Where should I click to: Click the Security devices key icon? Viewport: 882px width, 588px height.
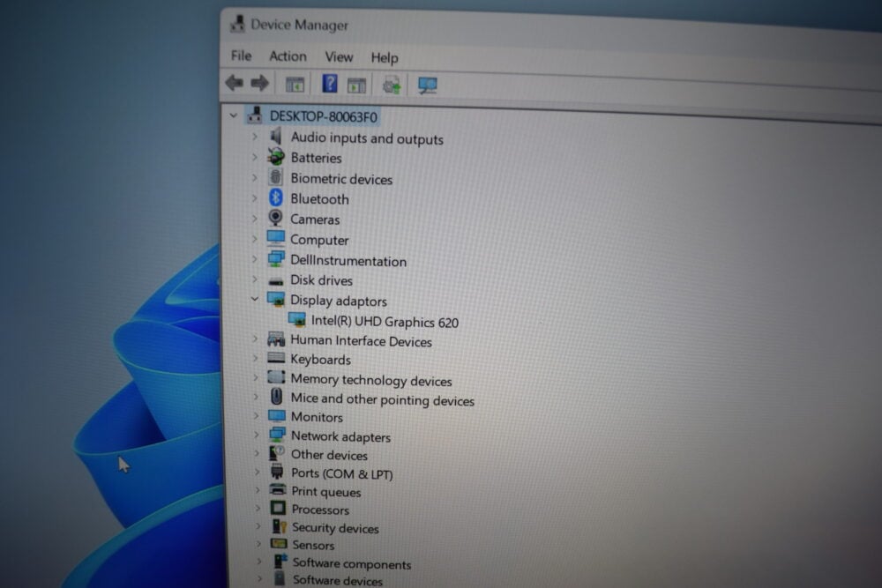(x=279, y=526)
